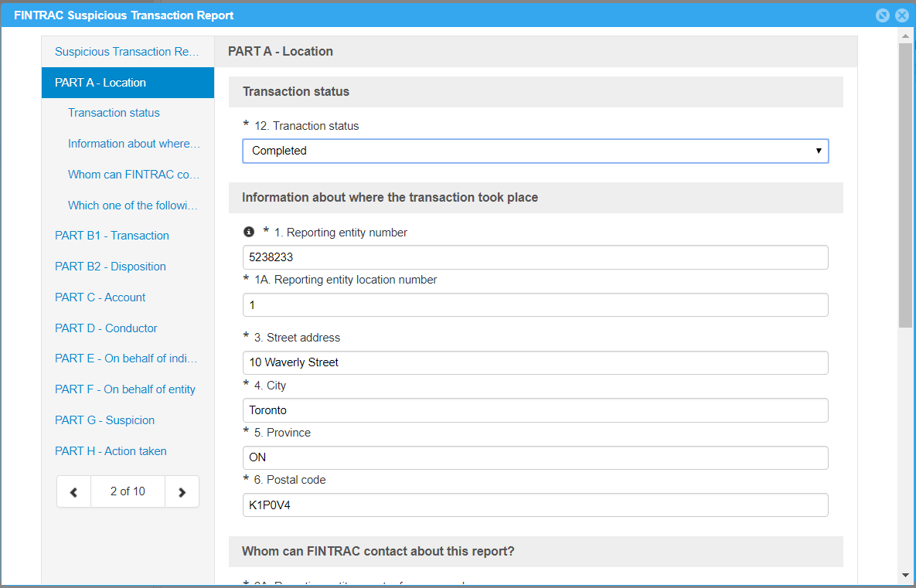Click the Province field containing ON
The height and width of the screenshot is (588, 916).
coord(535,457)
